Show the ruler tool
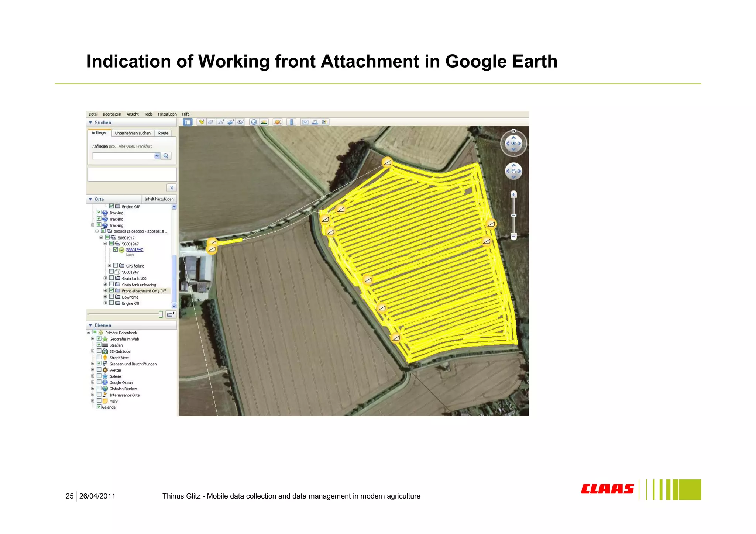The image size is (756, 534). click(291, 122)
